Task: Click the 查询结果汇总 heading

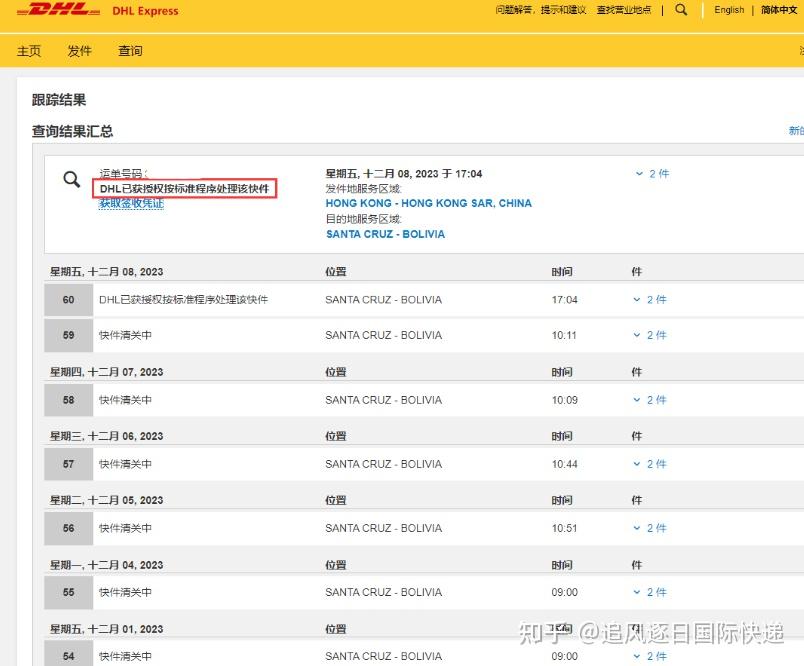Action: point(72,131)
